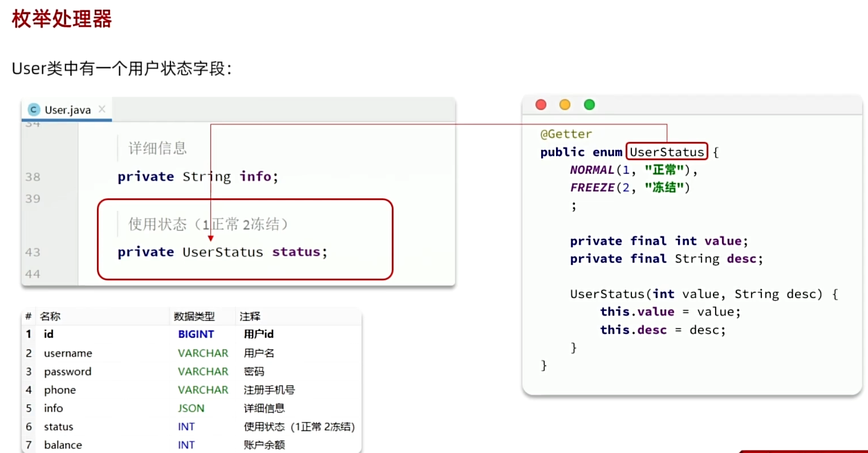The height and width of the screenshot is (453, 868).
Task: Click the UserStatus enum name declaration
Action: [667, 152]
